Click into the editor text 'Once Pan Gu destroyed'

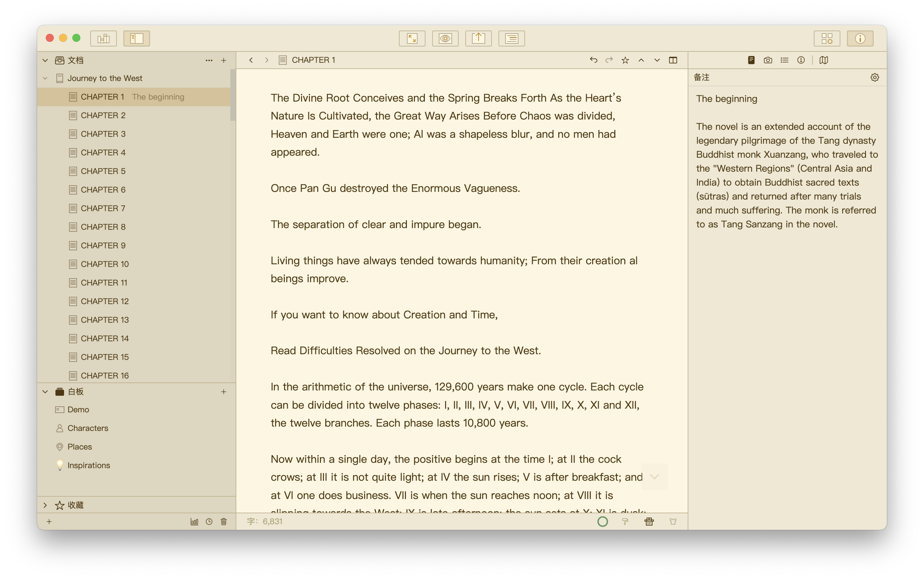(x=330, y=188)
